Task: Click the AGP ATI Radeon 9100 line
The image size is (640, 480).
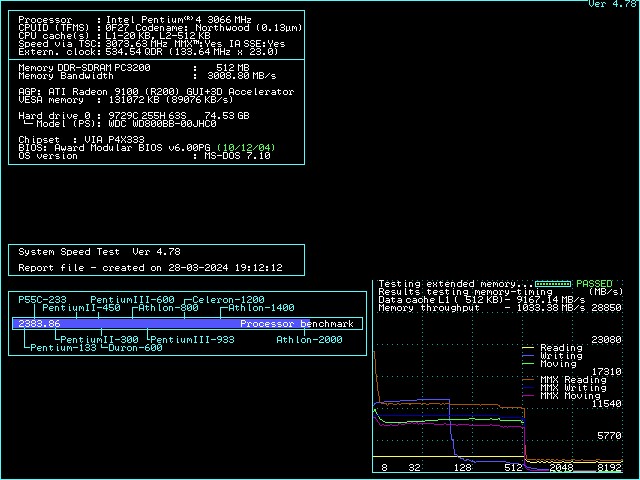Action: 156,92
